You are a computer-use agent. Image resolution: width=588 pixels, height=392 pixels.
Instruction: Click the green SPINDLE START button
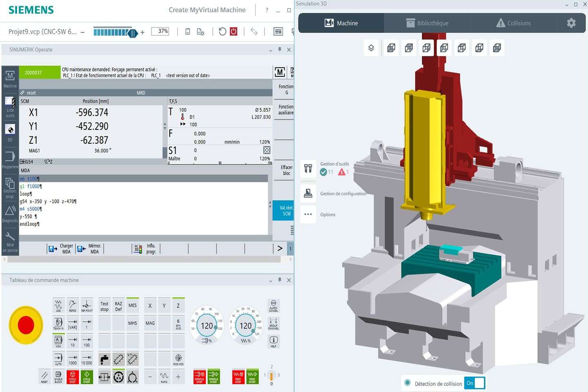[214, 376]
